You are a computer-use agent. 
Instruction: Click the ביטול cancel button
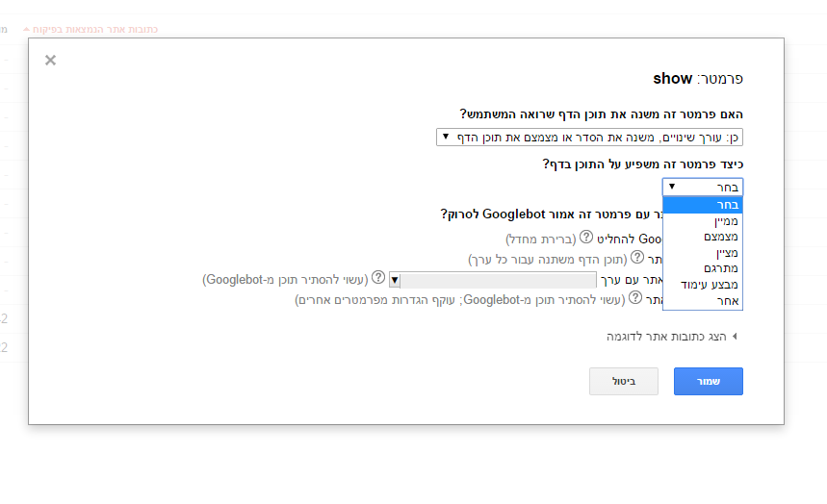click(624, 381)
